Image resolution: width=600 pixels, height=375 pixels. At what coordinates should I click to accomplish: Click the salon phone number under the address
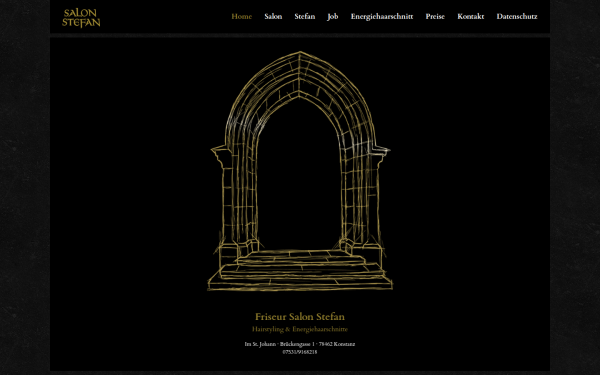[x=300, y=352]
